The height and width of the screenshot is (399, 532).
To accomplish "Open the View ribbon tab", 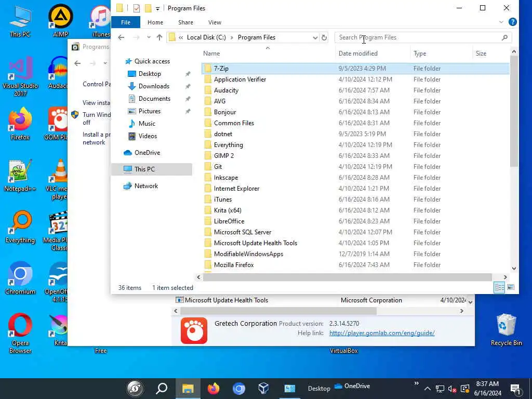I will tap(215, 22).
